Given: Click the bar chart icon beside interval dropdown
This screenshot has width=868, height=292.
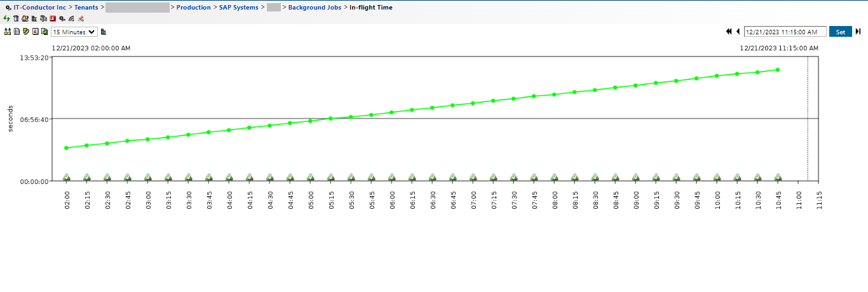Looking at the screenshot, I should coord(104,32).
